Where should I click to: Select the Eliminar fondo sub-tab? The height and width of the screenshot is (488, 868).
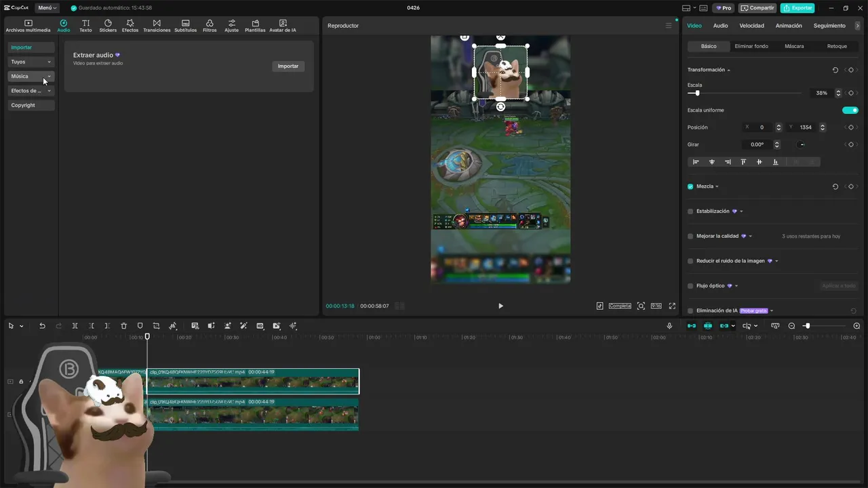[751, 46]
